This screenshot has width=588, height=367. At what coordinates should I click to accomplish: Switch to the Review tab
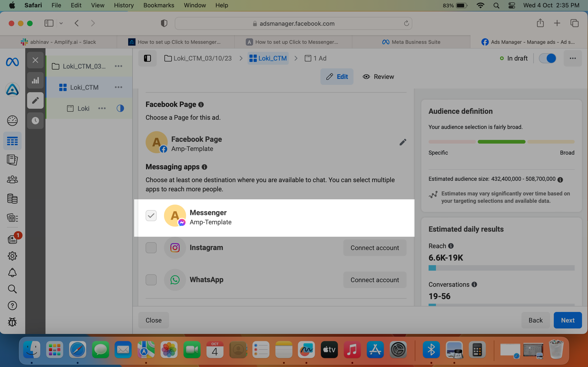[378, 77]
